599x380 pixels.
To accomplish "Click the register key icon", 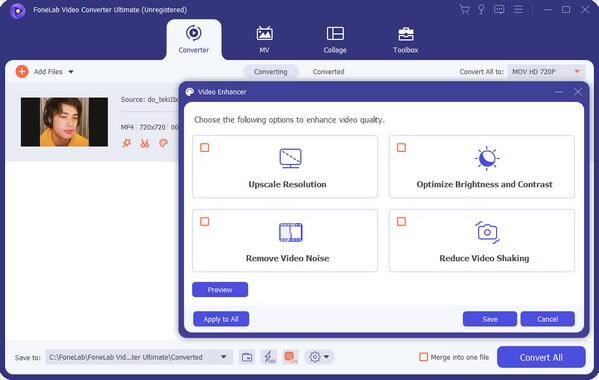I will pyautogui.click(x=481, y=10).
